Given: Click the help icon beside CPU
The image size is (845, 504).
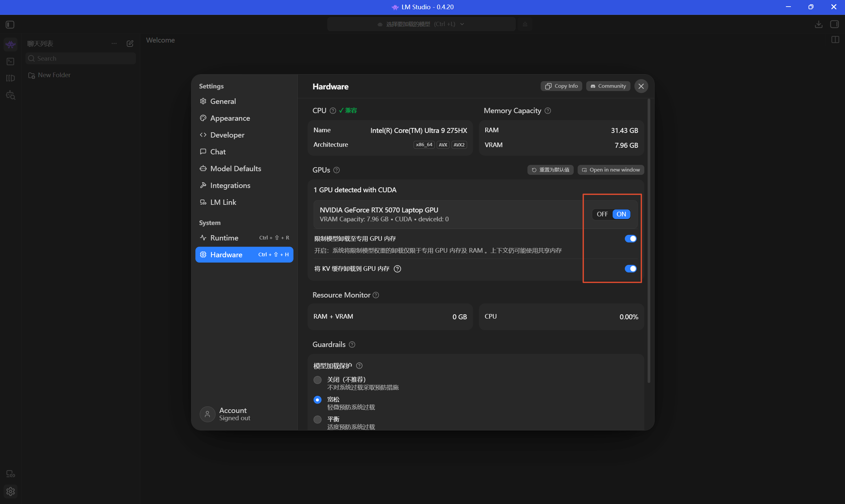Looking at the screenshot, I should coord(333,111).
